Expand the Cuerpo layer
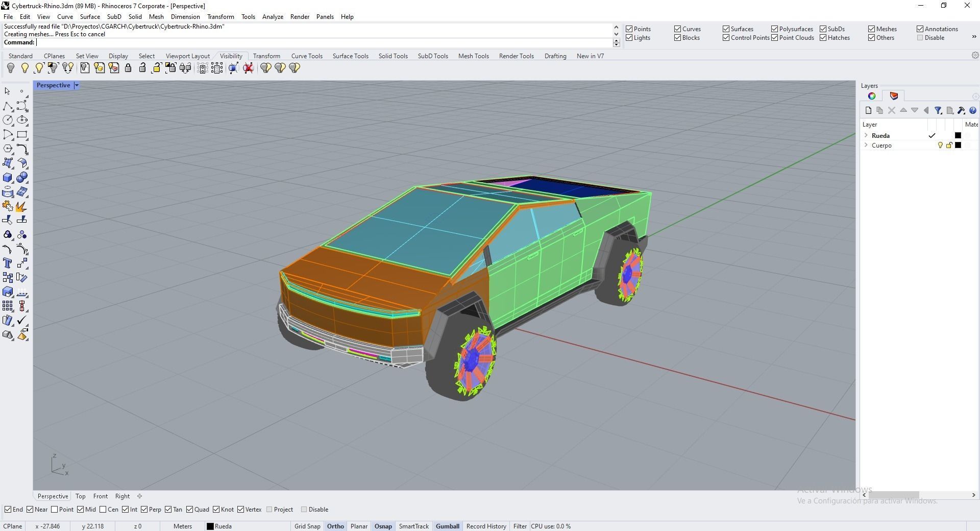The height and width of the screenshot is (531, 980). [866, 145]
